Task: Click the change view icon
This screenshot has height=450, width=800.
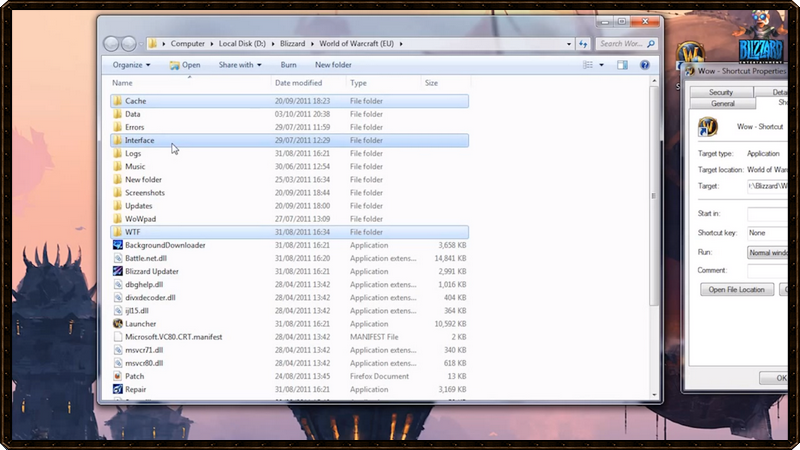Action: click(x=588, y=65)
